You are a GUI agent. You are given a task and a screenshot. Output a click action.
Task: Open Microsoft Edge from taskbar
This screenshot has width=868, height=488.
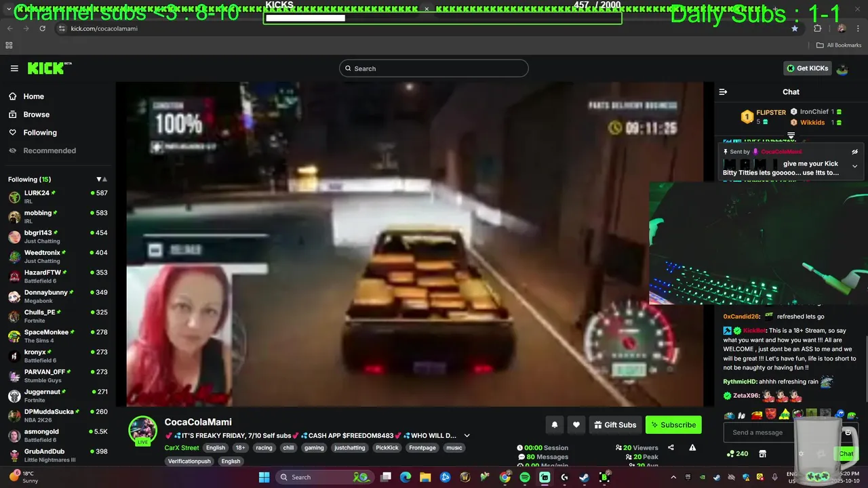click(406, 477)
